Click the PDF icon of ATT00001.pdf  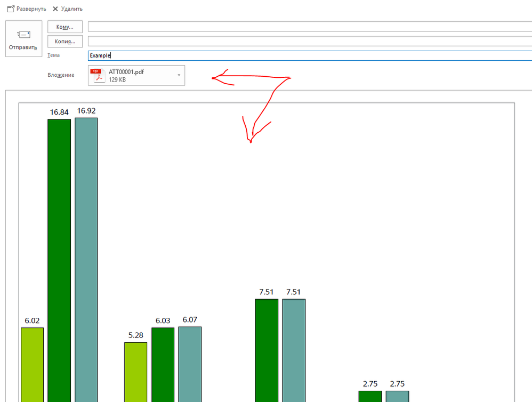(98, 75)
